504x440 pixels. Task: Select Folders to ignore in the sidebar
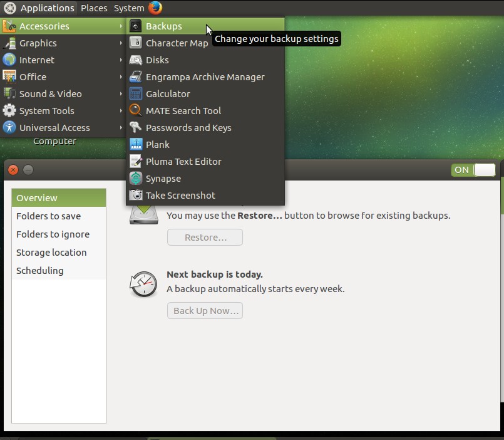point(59,234)
